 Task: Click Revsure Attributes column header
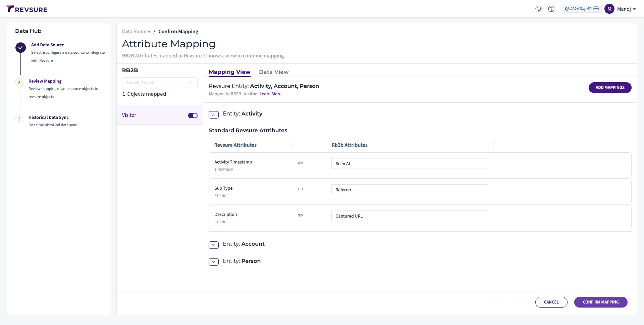pos(235,145)
